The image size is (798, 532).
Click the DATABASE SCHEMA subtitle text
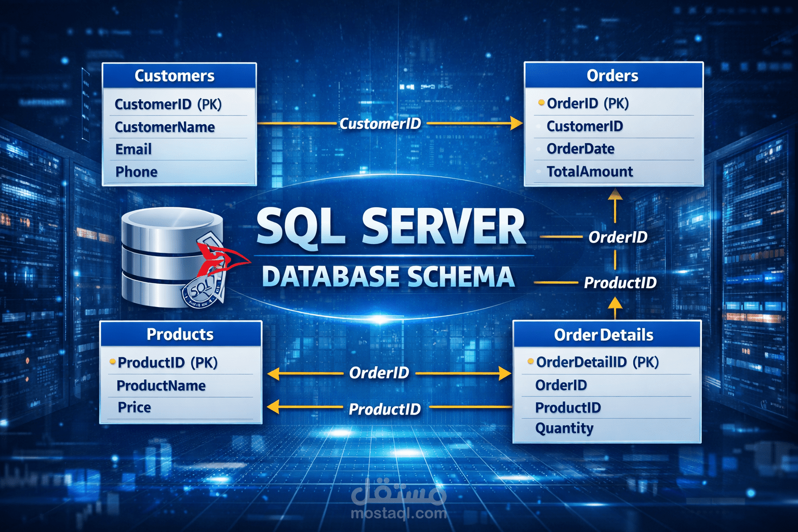388,276
